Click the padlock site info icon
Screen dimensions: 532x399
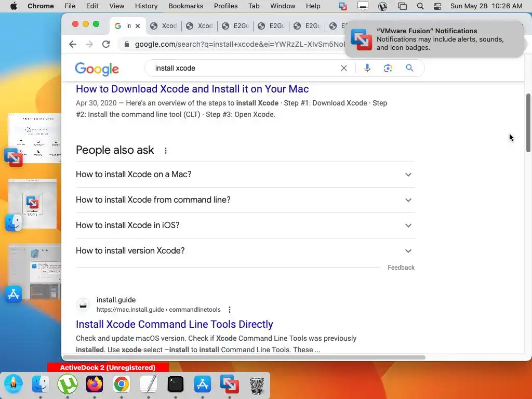127,44
